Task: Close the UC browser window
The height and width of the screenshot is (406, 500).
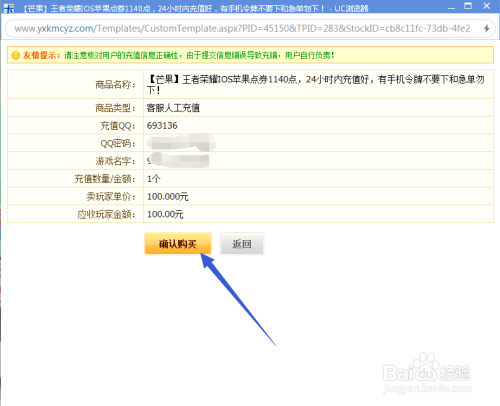Action: click(487, 6)
